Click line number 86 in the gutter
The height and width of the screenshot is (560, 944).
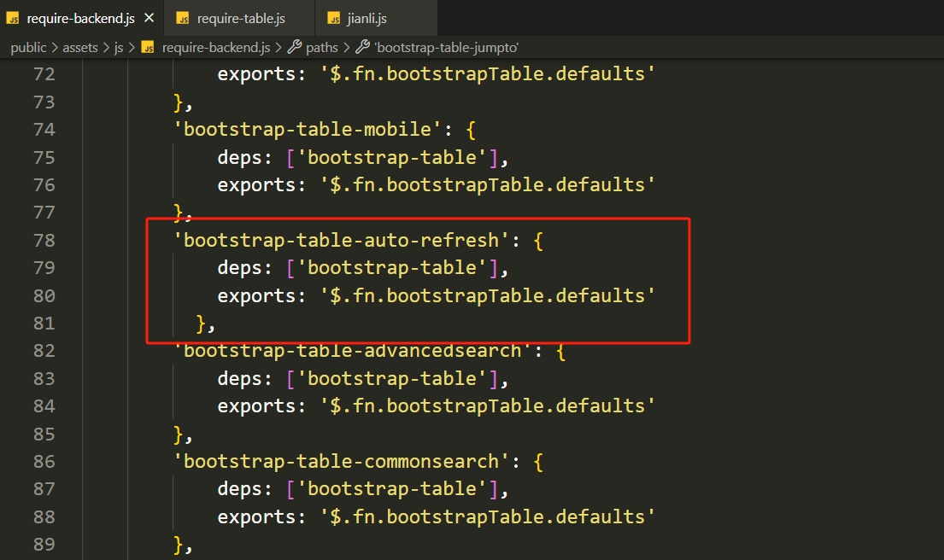pyautogui.click(x=44, y=461)
